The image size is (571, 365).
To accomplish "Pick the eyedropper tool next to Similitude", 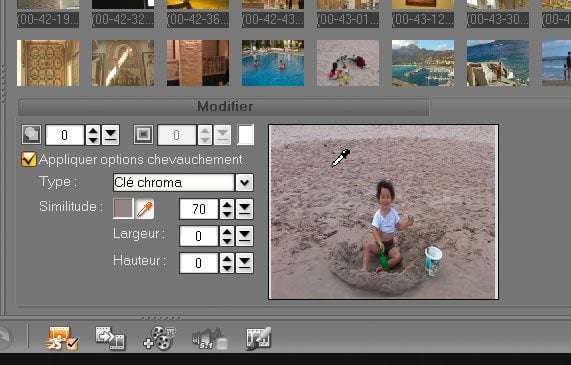I will click(145, 209).
